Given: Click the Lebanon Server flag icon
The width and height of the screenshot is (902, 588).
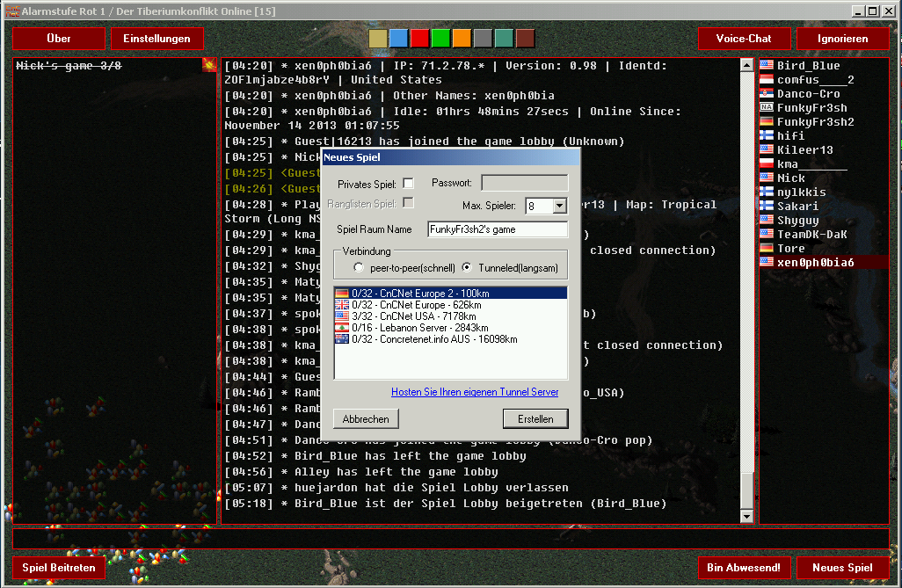Looking at the screenshot, I should [342, 328].
